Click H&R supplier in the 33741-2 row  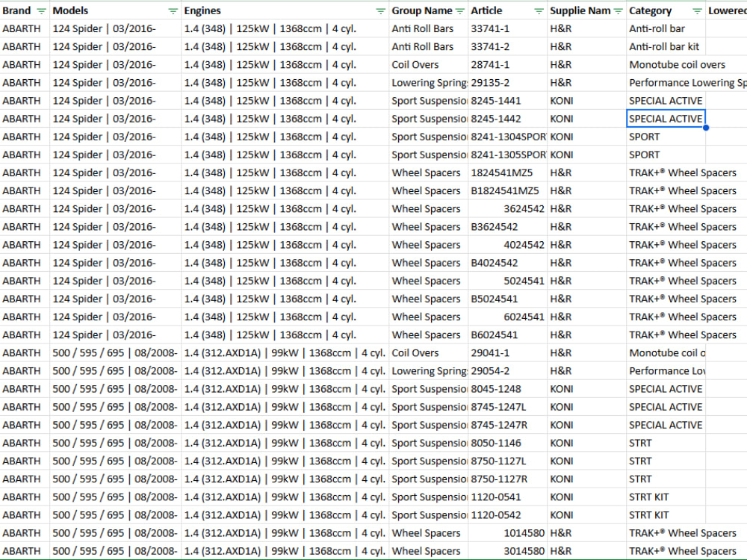(586, 46)
